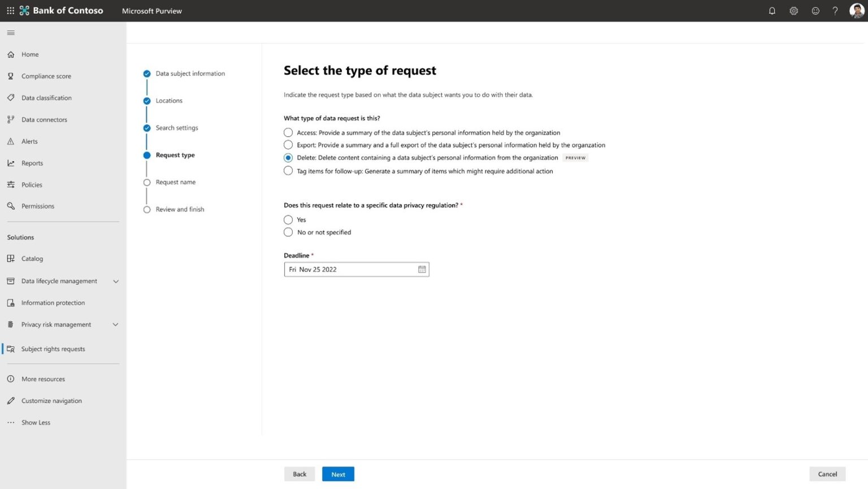The height and width of the screenshot is (489, 868).
Task: Open Purview settings gear
Action: click(793, 11)
